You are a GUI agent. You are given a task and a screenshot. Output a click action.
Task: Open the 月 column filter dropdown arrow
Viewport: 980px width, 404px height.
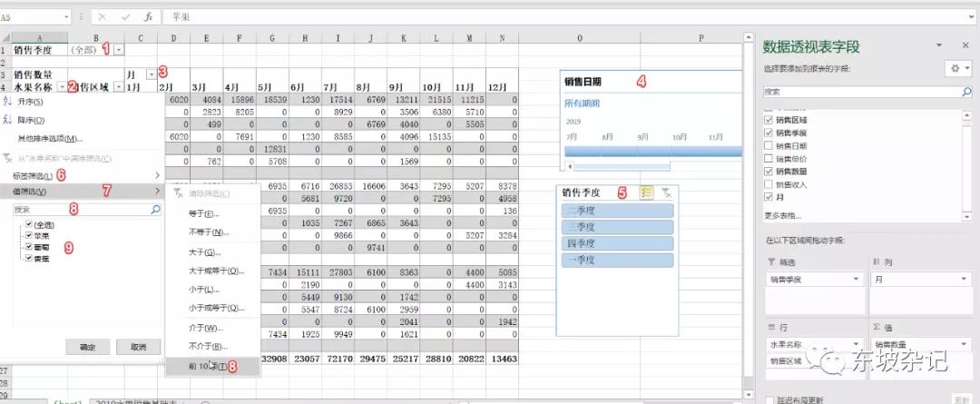(151, 74)
